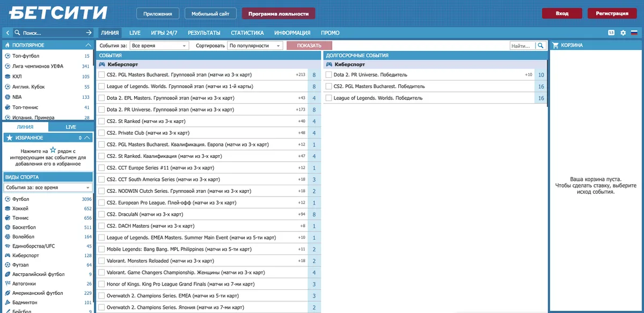Click the Показать button
644x313 pixels.
(x=310, y=46)
